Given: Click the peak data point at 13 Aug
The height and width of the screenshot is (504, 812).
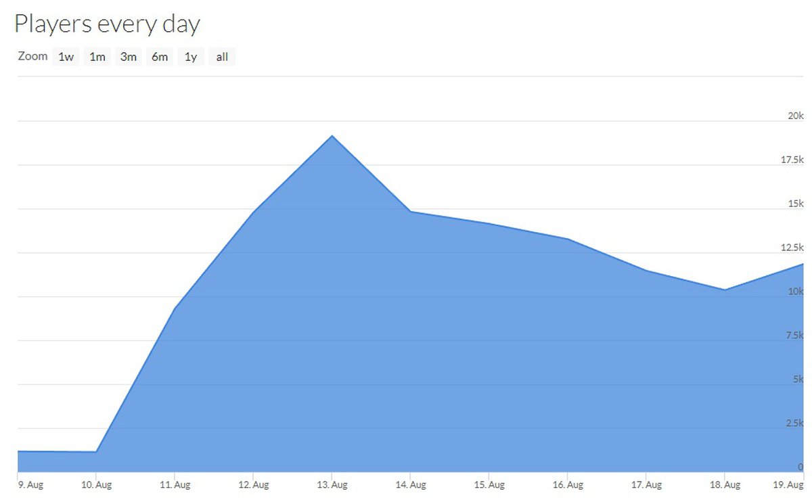Looking at the screenshot, I should click(332, 136).
